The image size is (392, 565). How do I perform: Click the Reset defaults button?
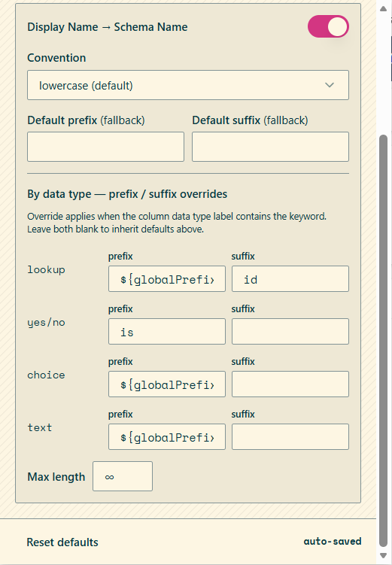pyautogui.click(x=62, y=542)
